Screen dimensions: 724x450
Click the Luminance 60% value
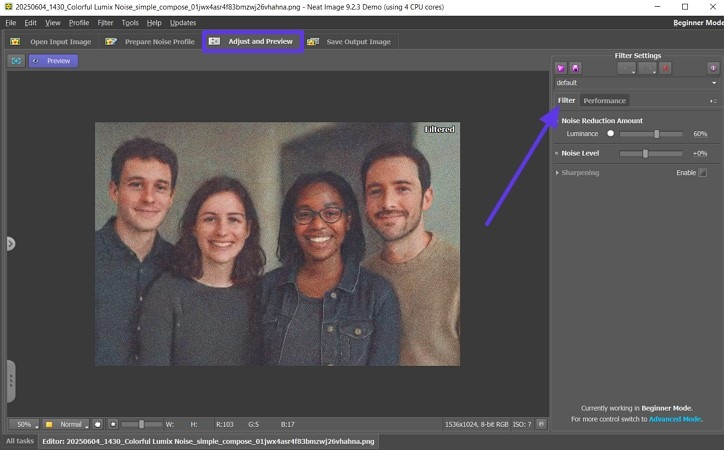pos(700,134)
